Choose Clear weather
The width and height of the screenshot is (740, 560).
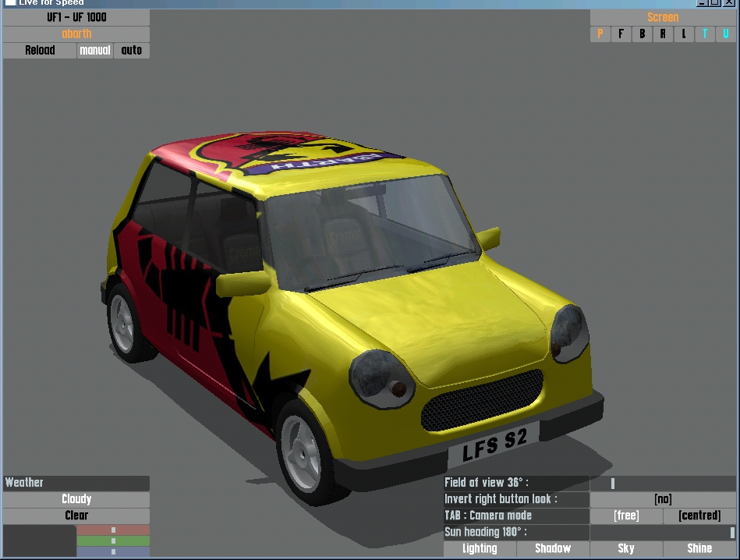[x=76, y=516]
